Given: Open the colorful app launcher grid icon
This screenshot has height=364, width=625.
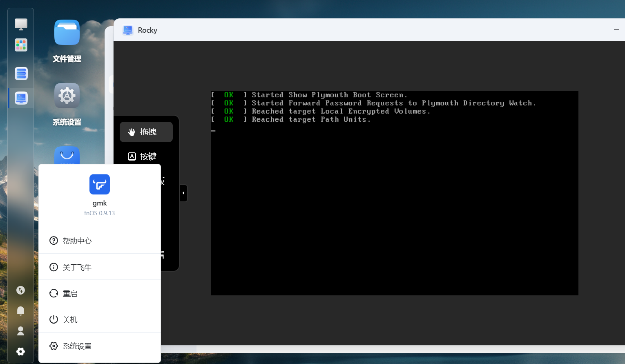Looking at the screenshot, I should pyautogui.click(x=21, y=45).
